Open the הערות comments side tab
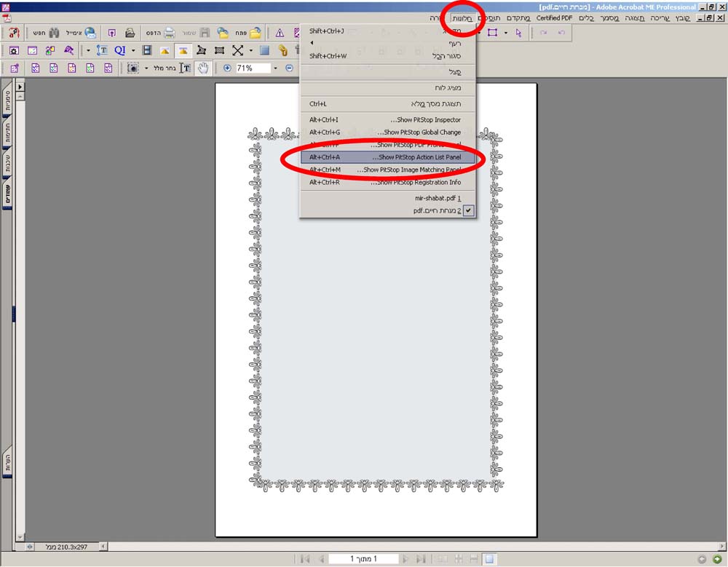 (7, 461)
